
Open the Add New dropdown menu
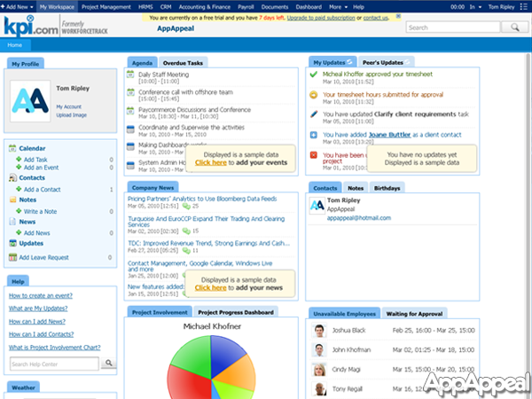pos(19,5)
